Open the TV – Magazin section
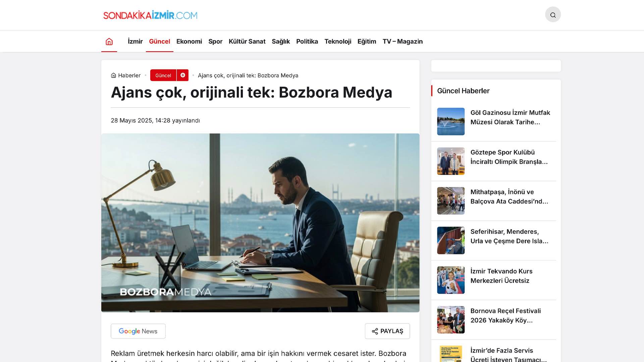 [x=402, y=42]
